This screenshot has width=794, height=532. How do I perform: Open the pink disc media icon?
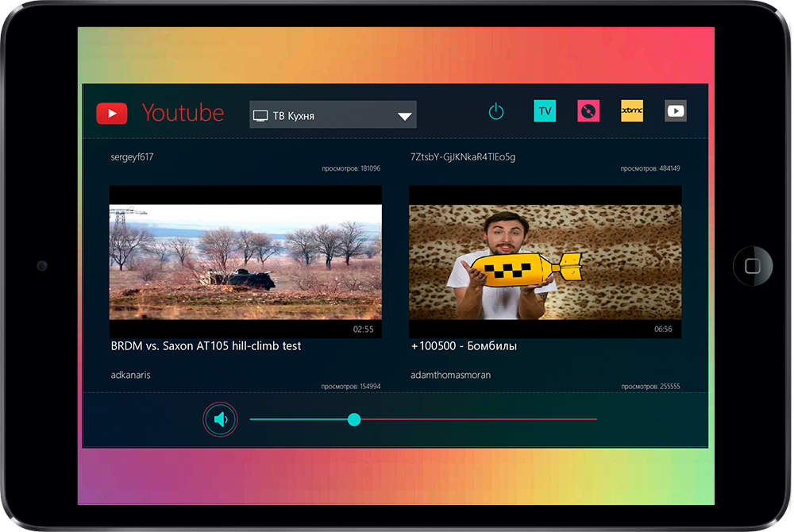pyautogui.click(x=588, y=111)
